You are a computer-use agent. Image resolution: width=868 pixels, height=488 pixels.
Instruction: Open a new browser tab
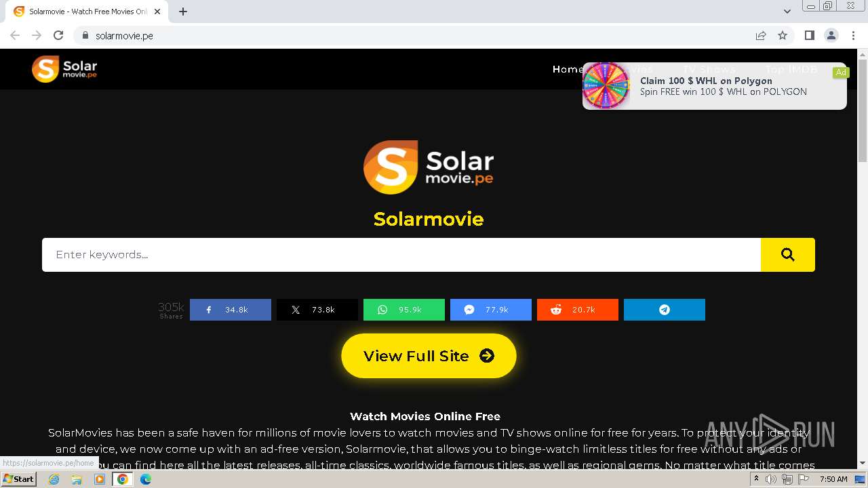tap(183, 12)
